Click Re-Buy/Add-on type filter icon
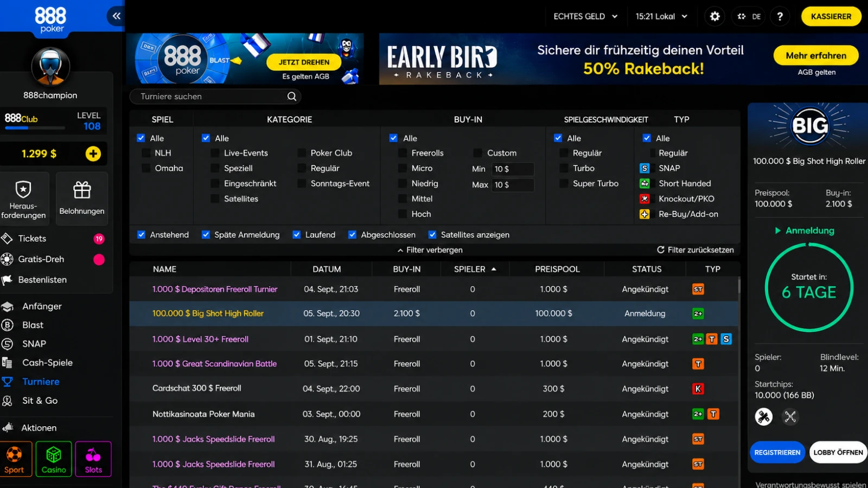 pos(644,214)
